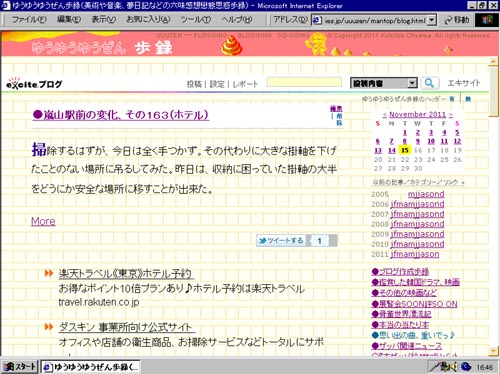Expand the address bar dropdown arrow
This screenshot has width=500, height=374.
(x=432, y=20)
